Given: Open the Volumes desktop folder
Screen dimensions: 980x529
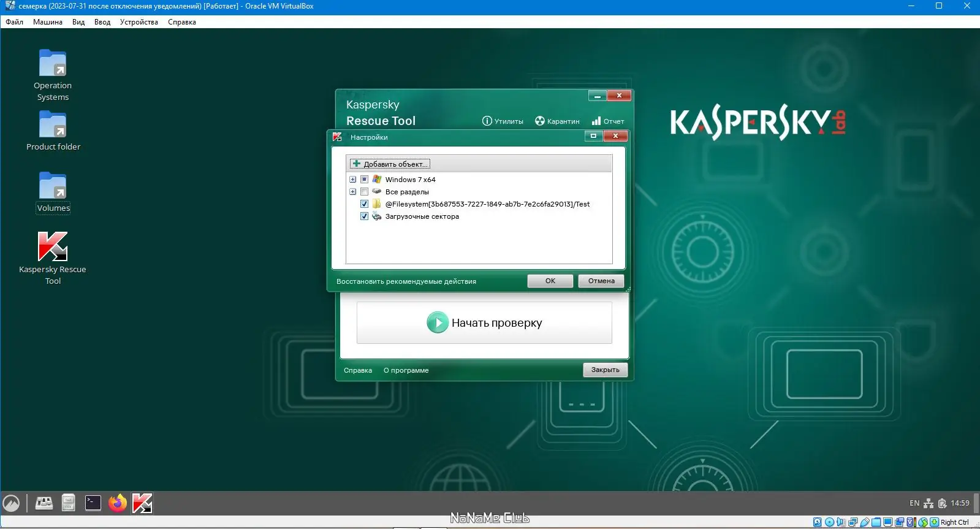Looking at the screenshot, I should [53, 192].
